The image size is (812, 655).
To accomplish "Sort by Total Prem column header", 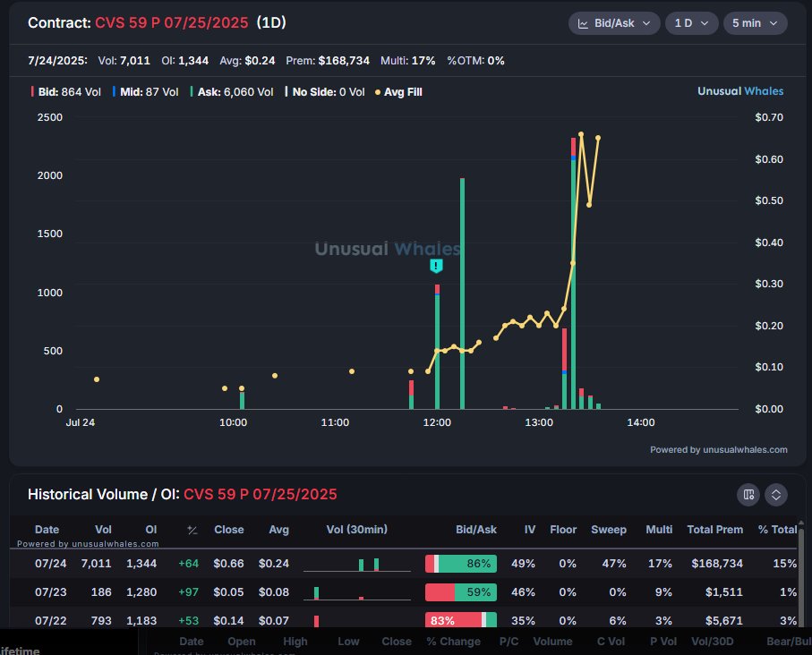I will pos(714,530).
